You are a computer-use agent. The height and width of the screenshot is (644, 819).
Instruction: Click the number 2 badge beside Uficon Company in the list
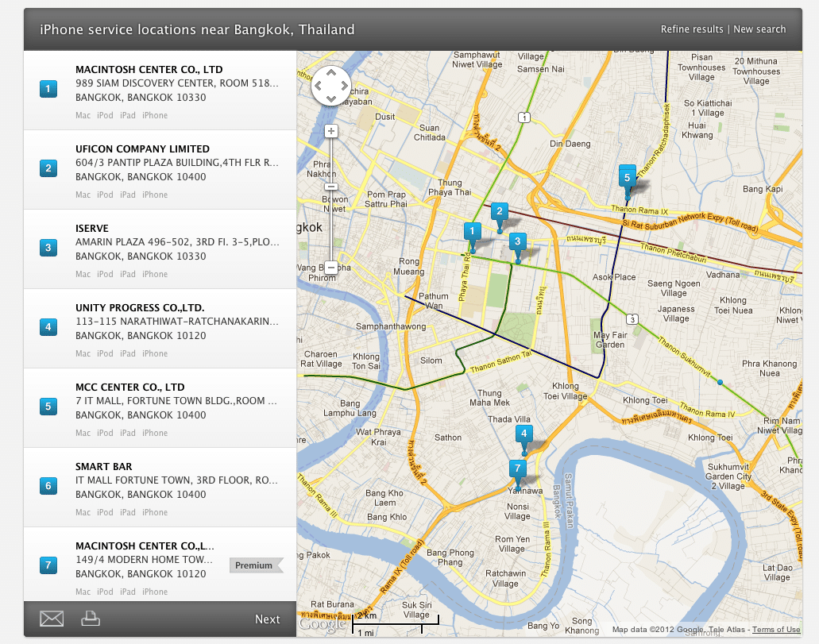click(x=48, y=168)
